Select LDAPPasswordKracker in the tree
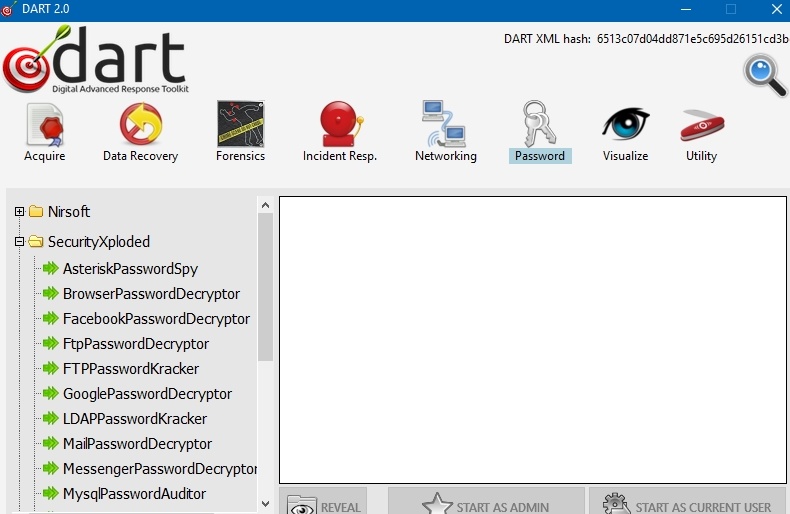This screenshot has height=514, width=790. tap(135, 419)
